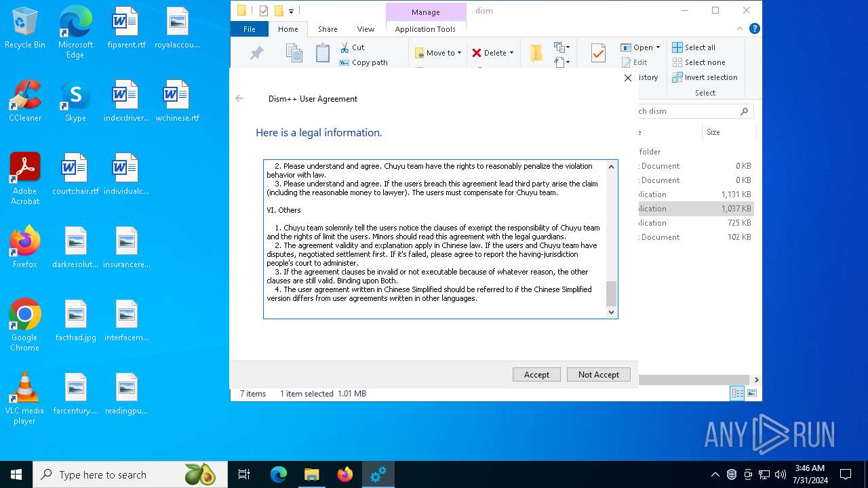Click the Properties checkmark icon
Screen dimensions: 868x488
[x=598, y=53]
